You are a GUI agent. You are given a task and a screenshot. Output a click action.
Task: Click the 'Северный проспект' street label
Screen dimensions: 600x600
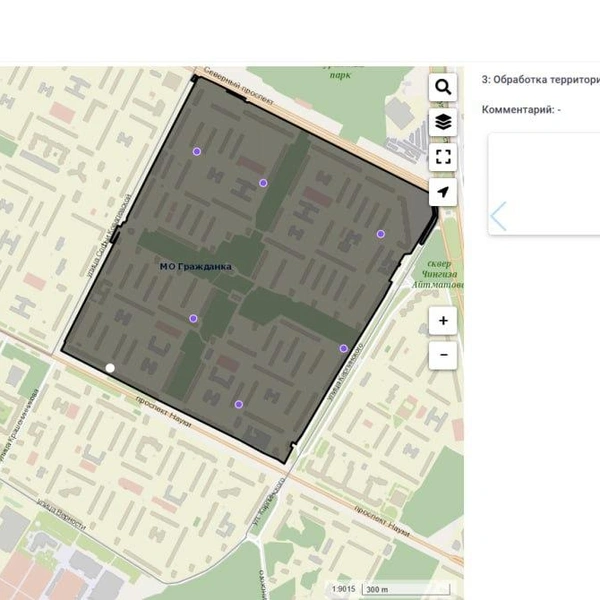pyautogui.click(x=238, y=86)
